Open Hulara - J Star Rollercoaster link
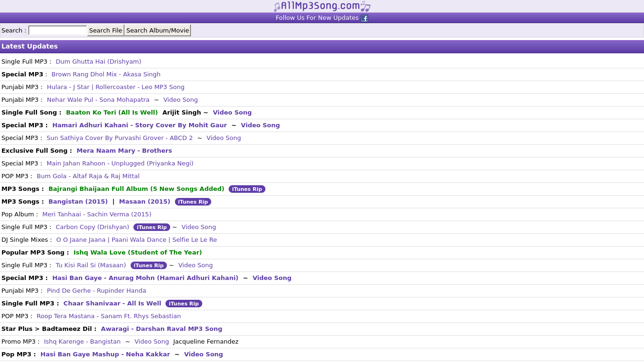Screen dimensions: 644x362 [116, 87]
